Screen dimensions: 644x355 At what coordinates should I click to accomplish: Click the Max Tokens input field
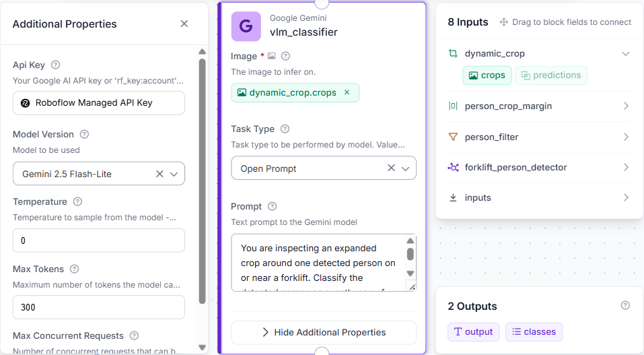pos(98,307)
